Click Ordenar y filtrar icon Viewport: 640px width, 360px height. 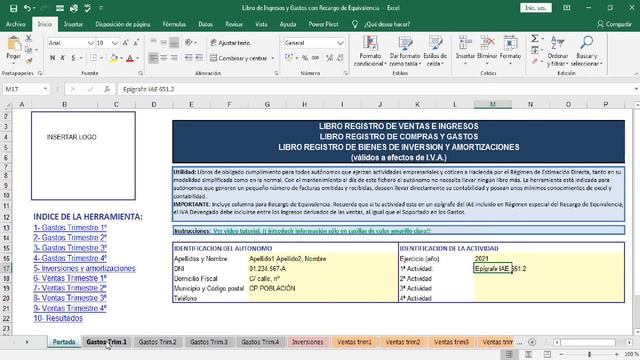558,43
